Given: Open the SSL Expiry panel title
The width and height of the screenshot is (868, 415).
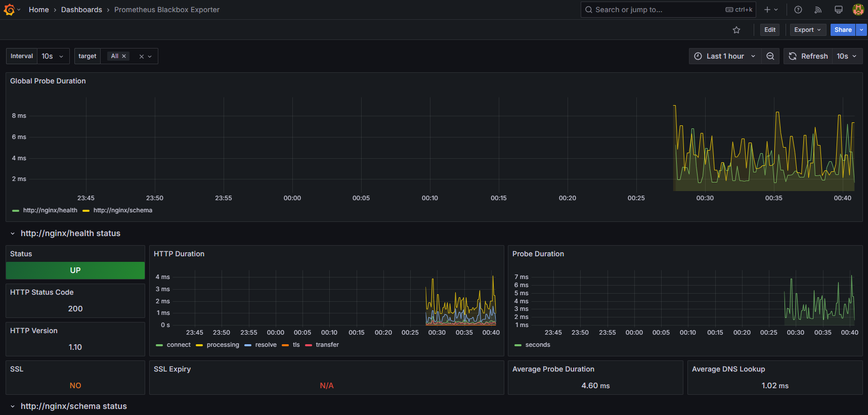Looking at the screenshot, I should (x=172, y=369).
